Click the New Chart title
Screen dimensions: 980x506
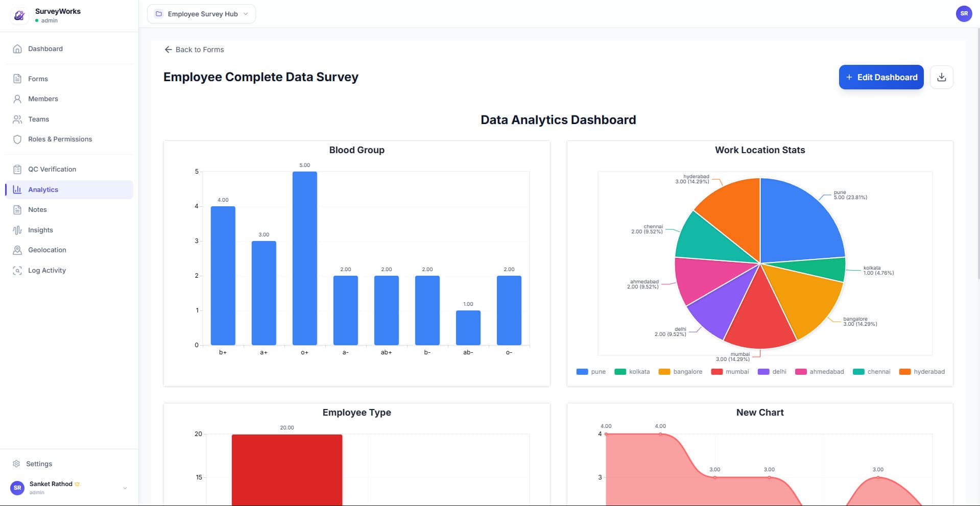pyautogui.click(x=760, y=413)
